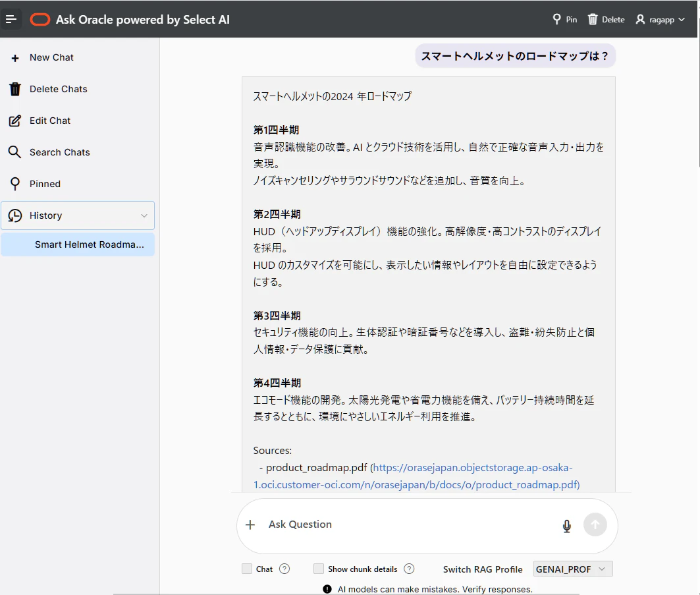Activate the microphone voice input
Screen dimensions: 700x595
[x=566, y=526]
